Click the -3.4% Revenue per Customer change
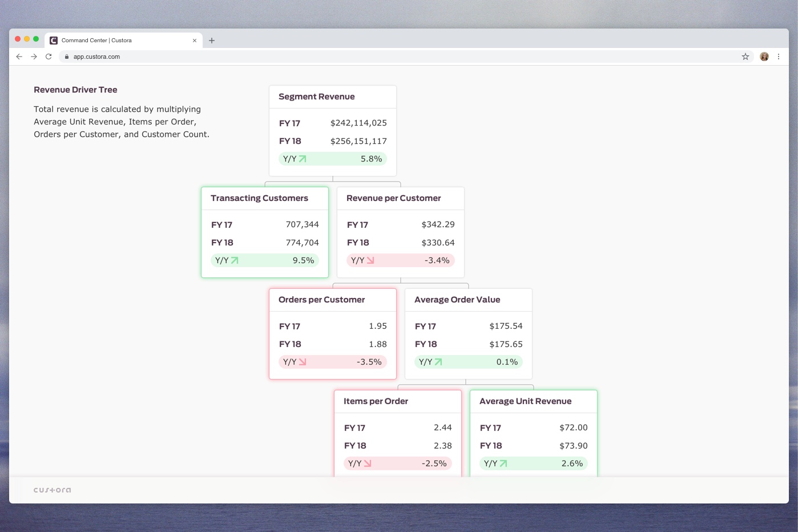The height and width of the screenshot is (532, 798). pyautogui.click(x=437, y=260)
